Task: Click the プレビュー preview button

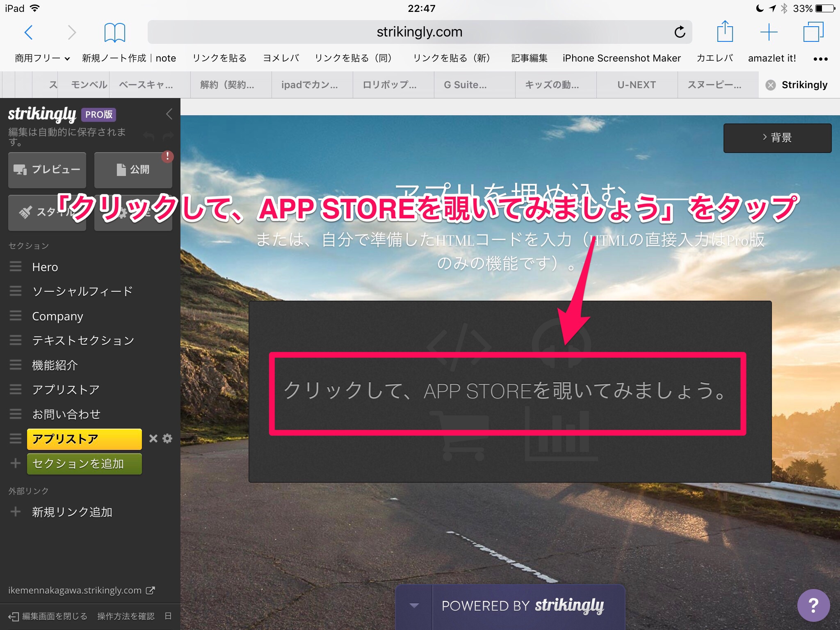Action: pyautogui.click(x=47, y=170)
